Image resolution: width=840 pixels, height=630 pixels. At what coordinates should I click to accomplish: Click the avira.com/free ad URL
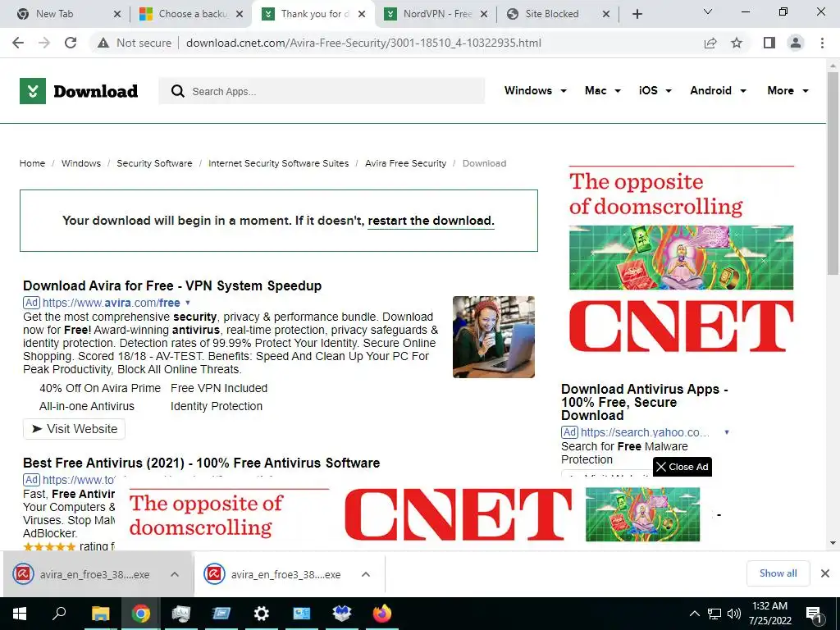point(111,303)
